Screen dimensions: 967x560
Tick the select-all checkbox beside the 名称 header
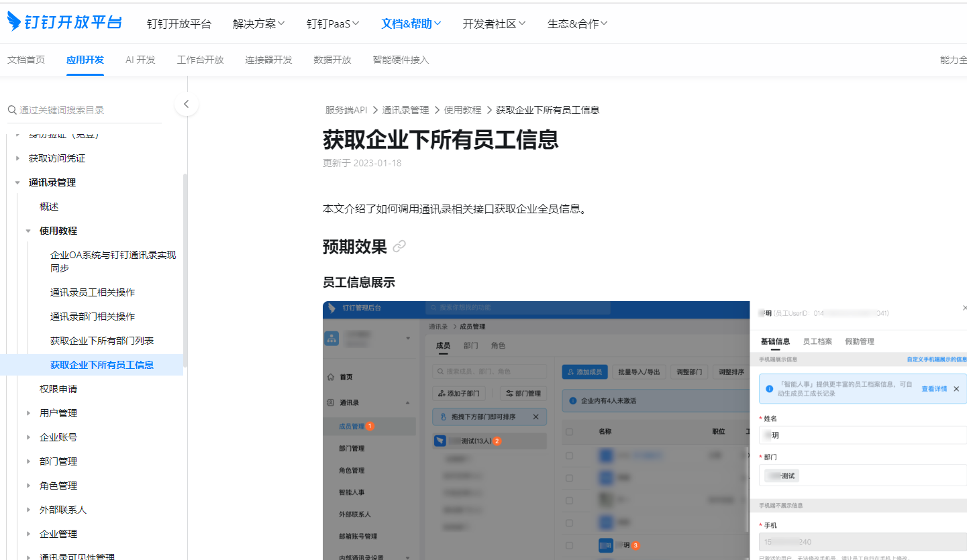569,432
